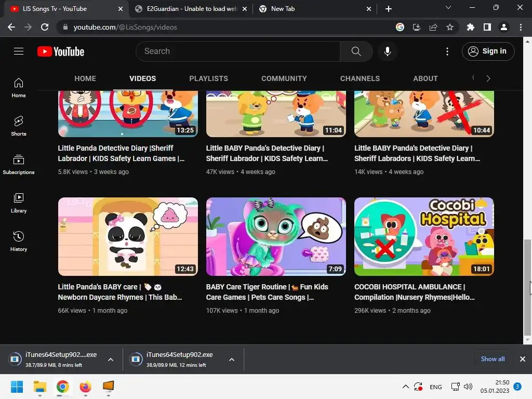Click the ENG language indicator
The image size is (532, 399).
pos(436,387)
